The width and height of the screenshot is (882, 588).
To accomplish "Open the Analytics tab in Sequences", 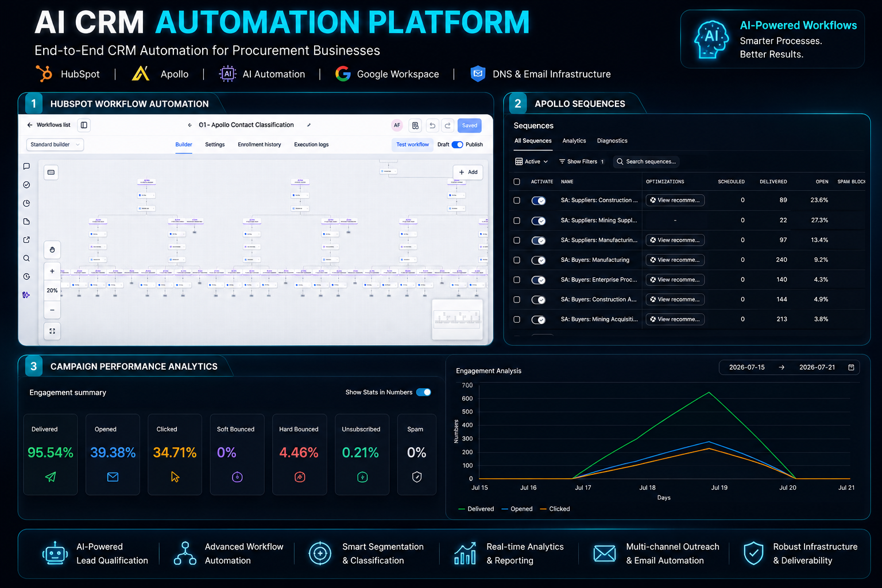I will 574,141.
